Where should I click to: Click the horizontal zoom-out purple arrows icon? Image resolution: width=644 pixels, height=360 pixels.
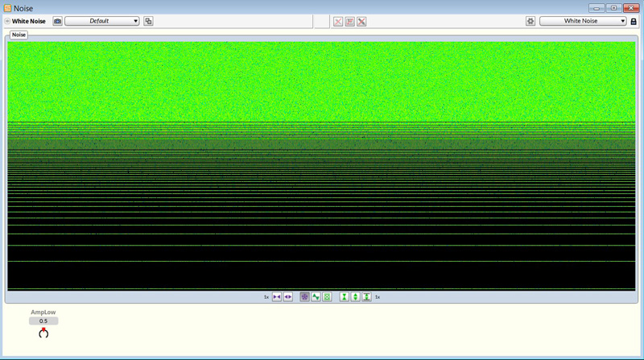point(288,296)
